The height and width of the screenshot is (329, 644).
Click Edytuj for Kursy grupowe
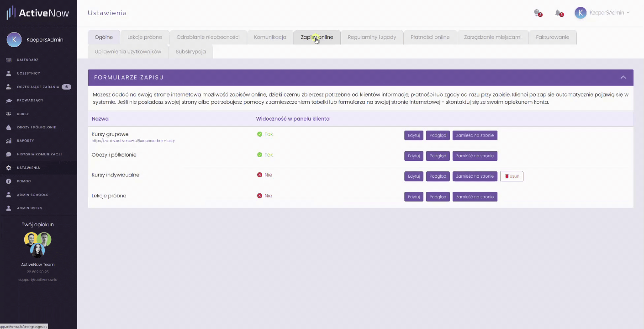tap(413, 135)
